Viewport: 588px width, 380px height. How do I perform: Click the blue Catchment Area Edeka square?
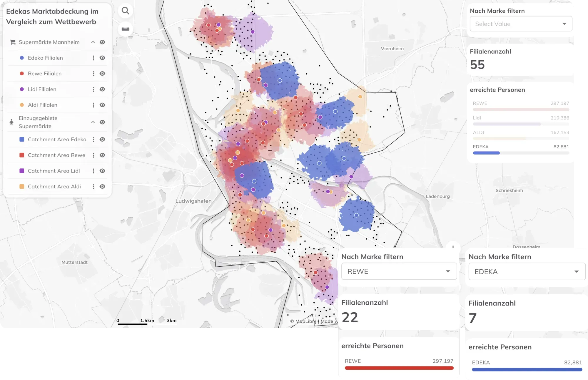point(22,140)
